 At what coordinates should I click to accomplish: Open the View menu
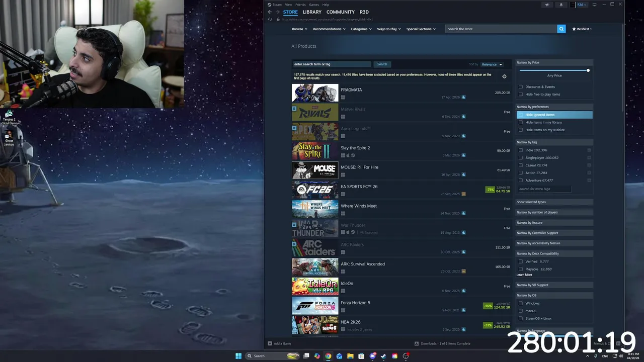point(288,5)
